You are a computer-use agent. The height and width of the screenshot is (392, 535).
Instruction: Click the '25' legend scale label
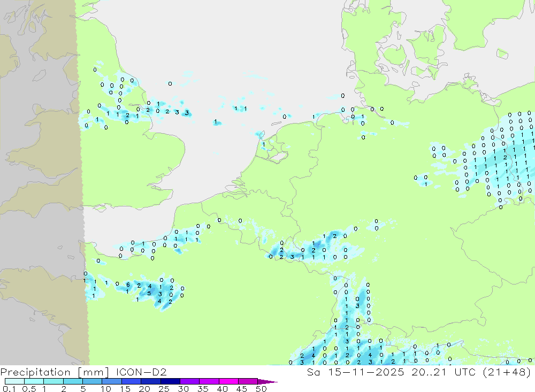click(x=164, y=389)
